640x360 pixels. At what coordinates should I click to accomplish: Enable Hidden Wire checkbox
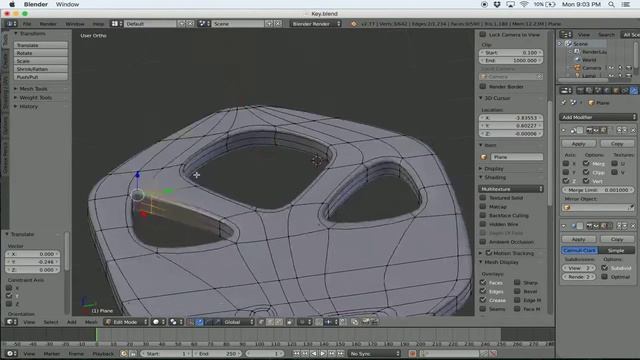click(x=483, y=224)
